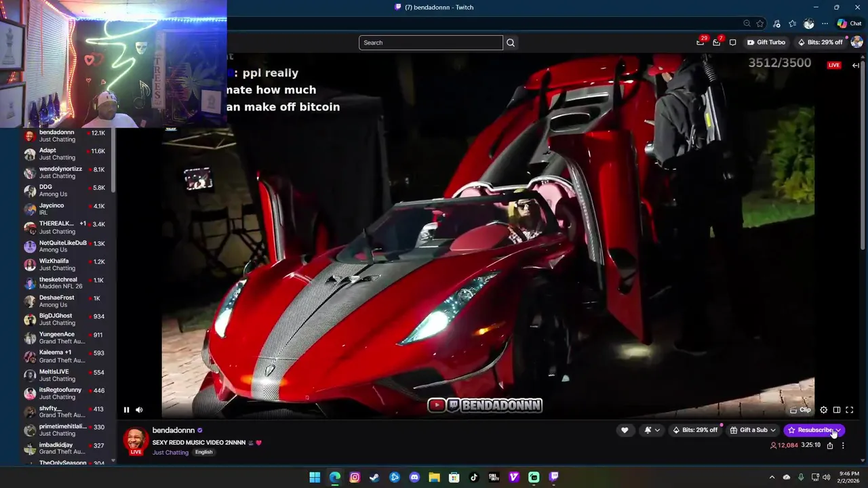
Task: Switch to Microsoft Edge in the taskbar
Action: 335,477
